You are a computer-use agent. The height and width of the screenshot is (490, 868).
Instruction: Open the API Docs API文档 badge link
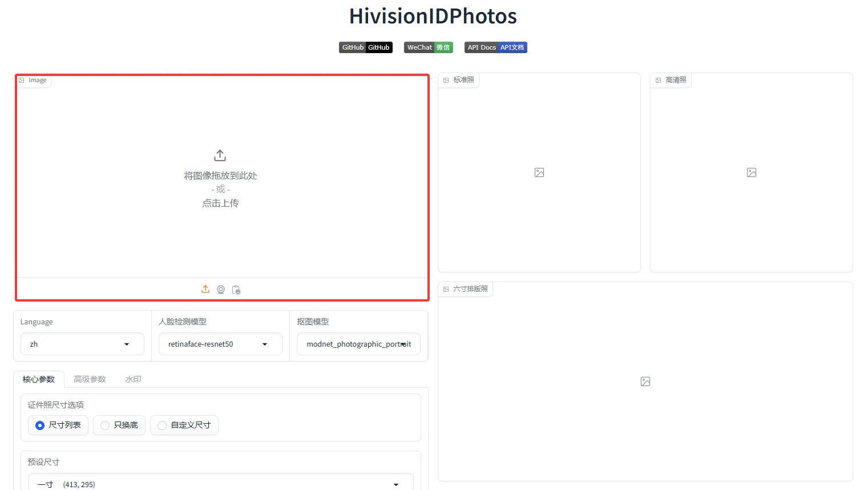click(496, 47)
